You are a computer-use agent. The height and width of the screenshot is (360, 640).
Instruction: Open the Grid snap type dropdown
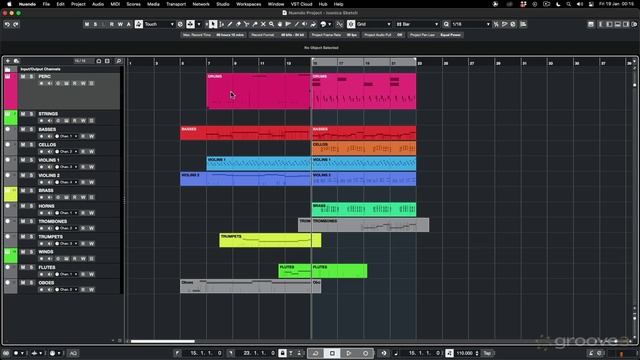pos(373,24)
